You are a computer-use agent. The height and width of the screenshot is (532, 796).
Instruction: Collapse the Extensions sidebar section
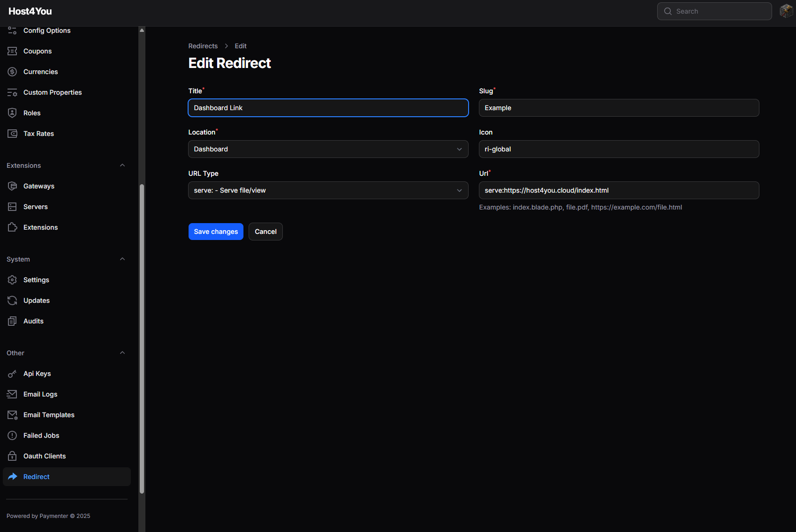tap(122, 165)
